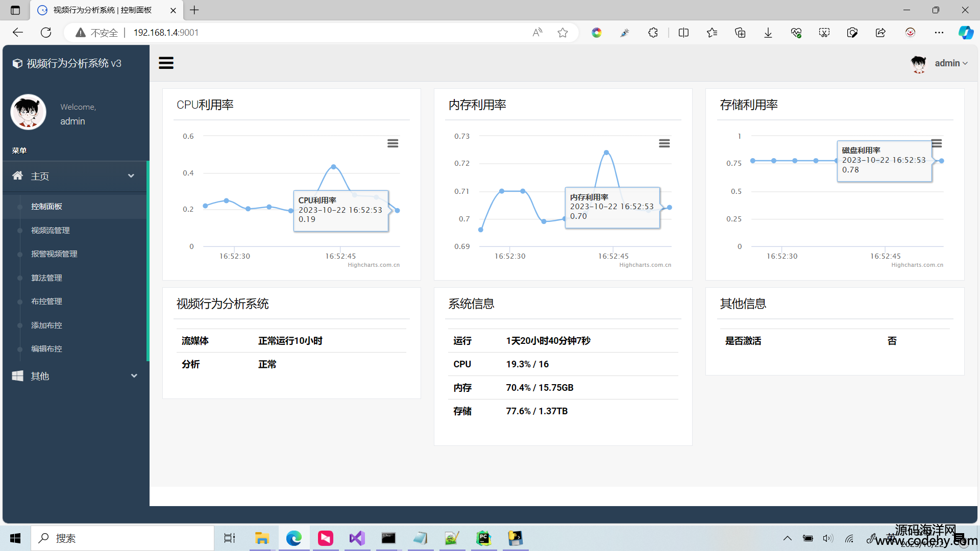Expand the 其他 menu chevron

[134, 376]
